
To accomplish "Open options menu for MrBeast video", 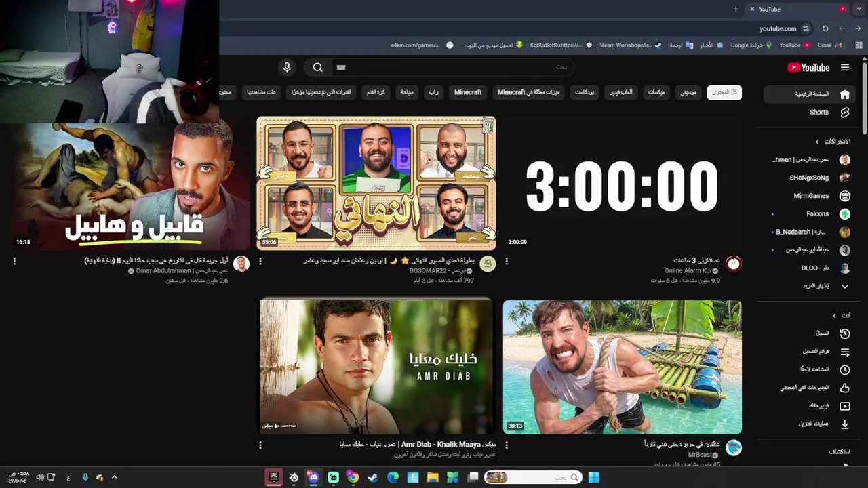I will coord(507,445).
